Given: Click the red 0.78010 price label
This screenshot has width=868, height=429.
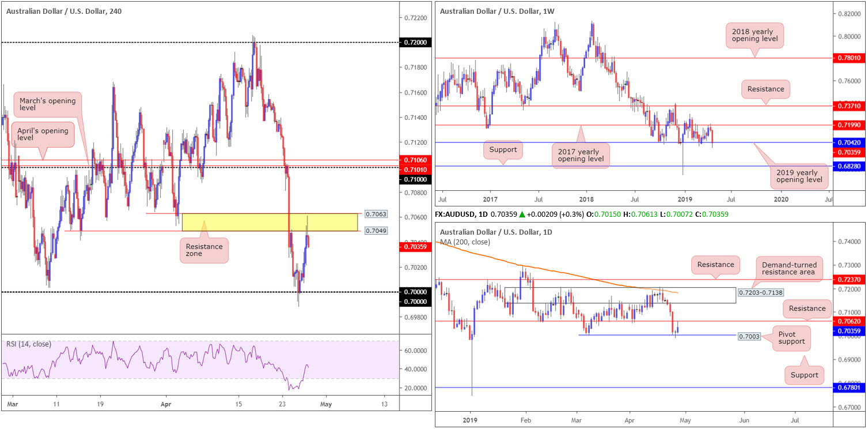Looking at the screenshot, I should 848,58.
